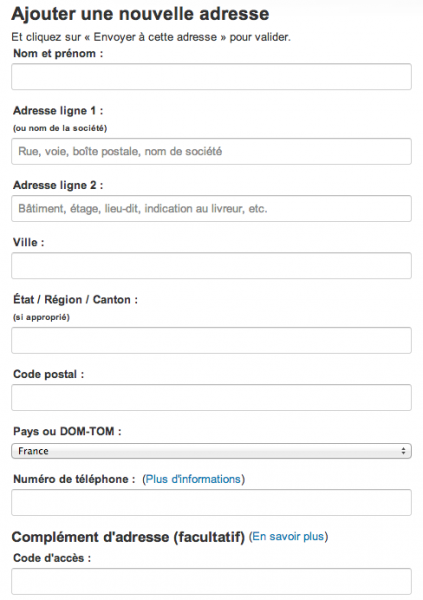Click the Code d'accès label

click(x=52, y=558)
